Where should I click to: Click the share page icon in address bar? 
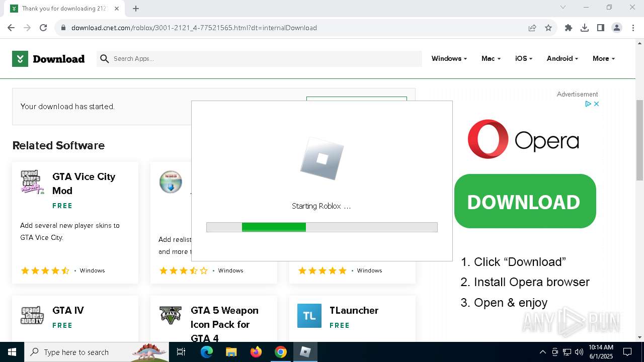(x=532, y=28)
